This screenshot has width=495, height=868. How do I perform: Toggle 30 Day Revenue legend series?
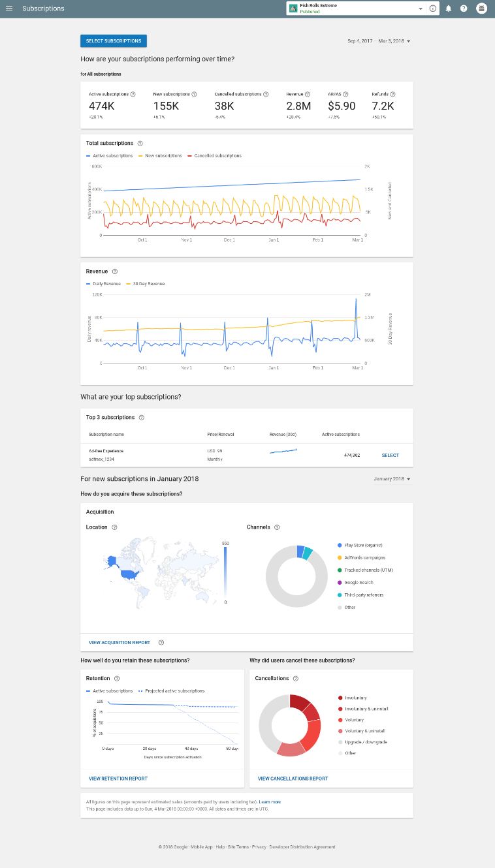click(146, 284)
